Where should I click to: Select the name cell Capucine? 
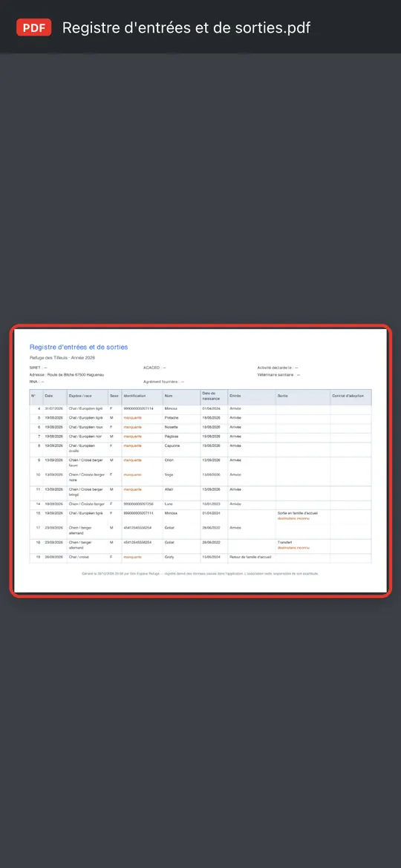coord(172,446)
